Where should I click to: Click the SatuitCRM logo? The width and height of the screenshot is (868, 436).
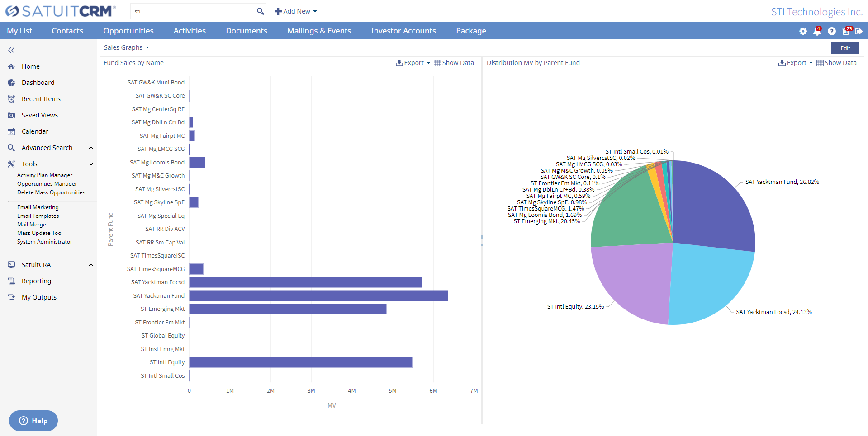point(61,11)
